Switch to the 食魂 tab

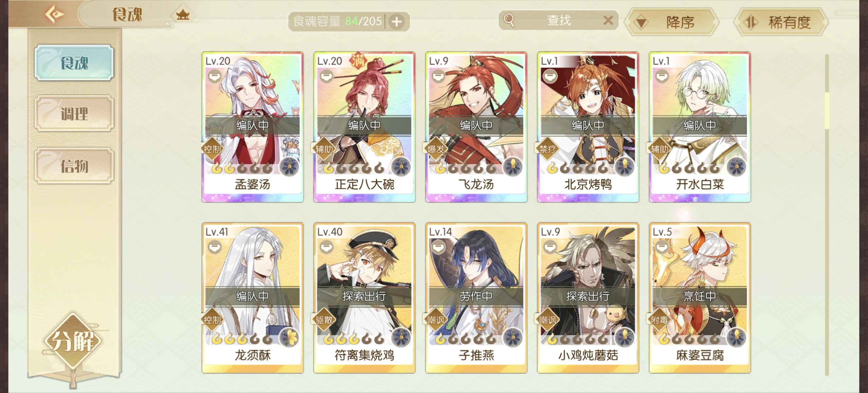pyautogui.click(x=74, y=63)
